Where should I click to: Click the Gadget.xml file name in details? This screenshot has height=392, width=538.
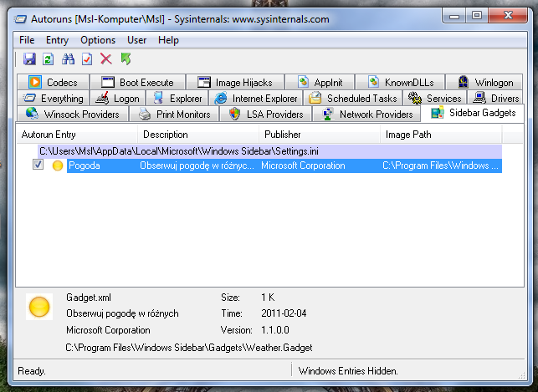(89, 298)
